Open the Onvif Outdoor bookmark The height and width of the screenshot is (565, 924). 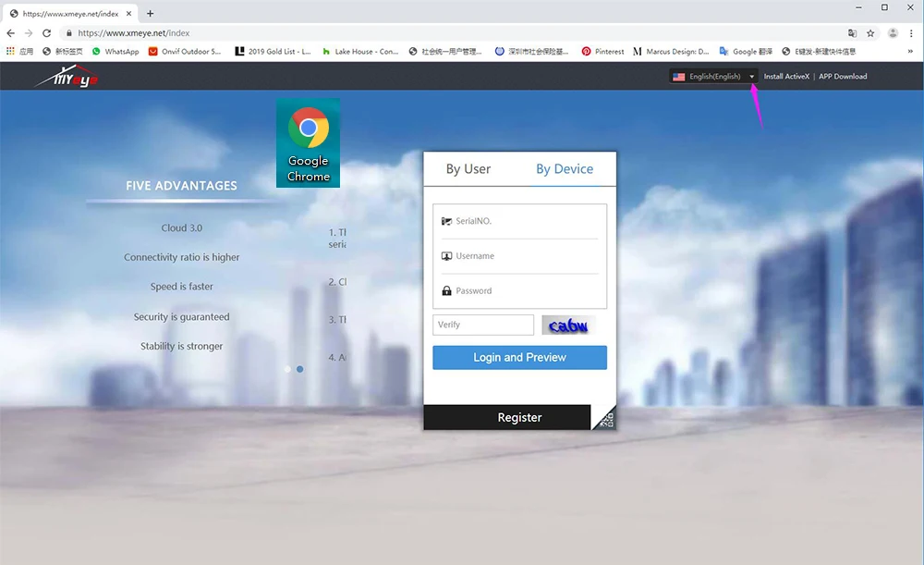pyautogui.click(x=185, y=51)
